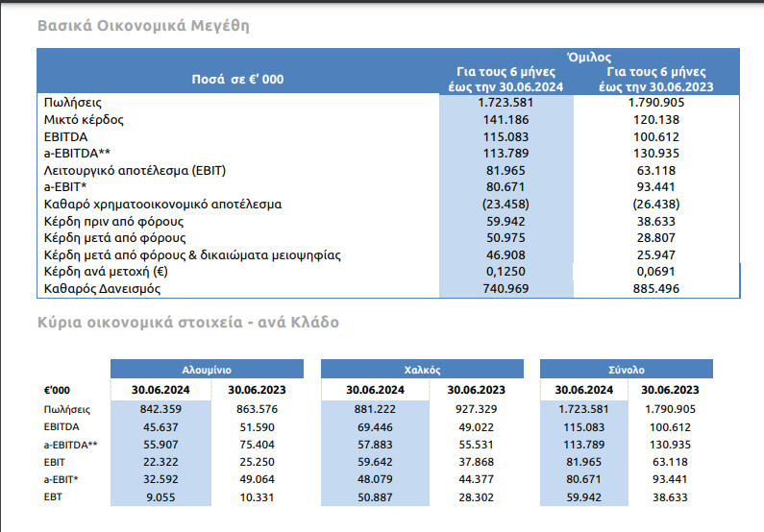Click the 'Καθαρός Δανεισμός' row label
This screenshot has height=532, width=764.
(102, 289)
